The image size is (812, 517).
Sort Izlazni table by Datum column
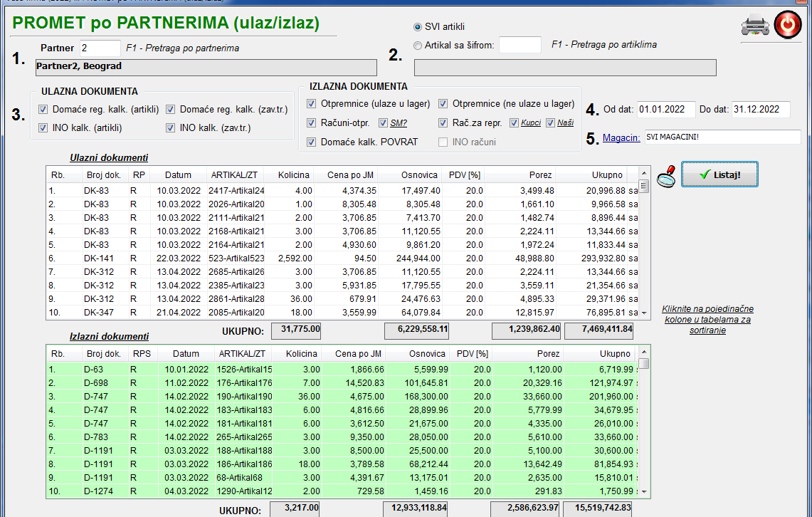[186, 354]
